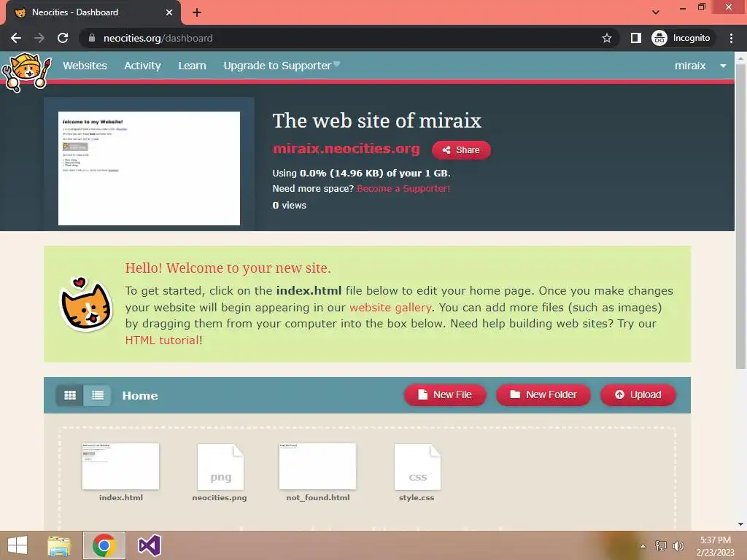Click the Upload button
Image resolution: width=747 pixels, height=560 pixels.
(x=638, y=394)
